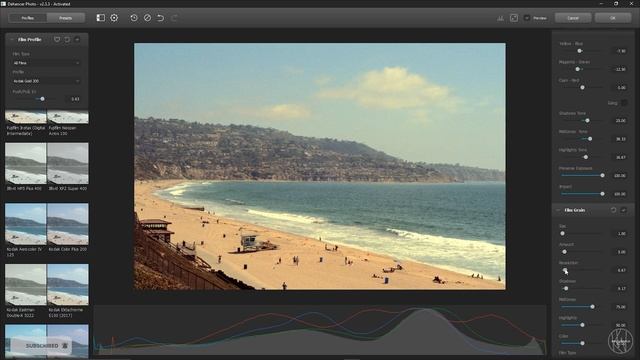This screenshot has width=640, height=360.
Task: Click the reset circle-slash icon
Action: [147, 18]
